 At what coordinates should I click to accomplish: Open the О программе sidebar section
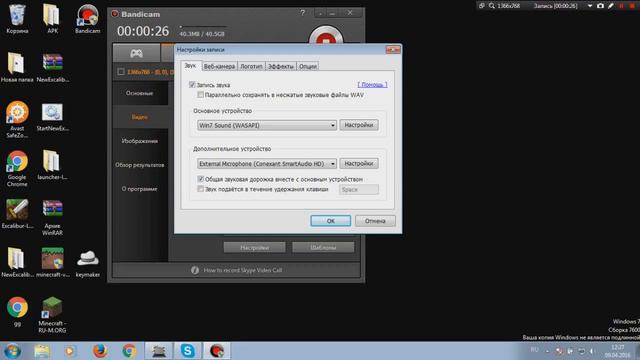[x=140, y=189]
